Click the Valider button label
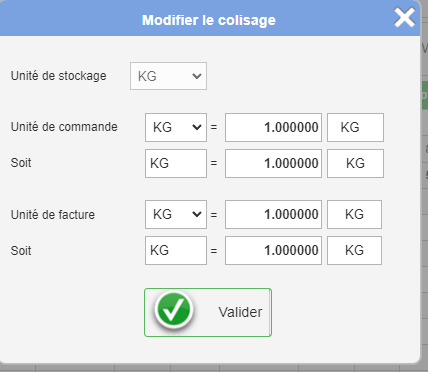428x372 pixels. tap(240, 312)
